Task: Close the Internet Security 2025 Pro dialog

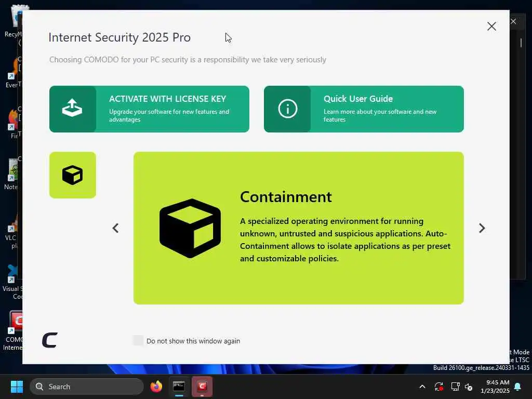Action: pos(491,26)
